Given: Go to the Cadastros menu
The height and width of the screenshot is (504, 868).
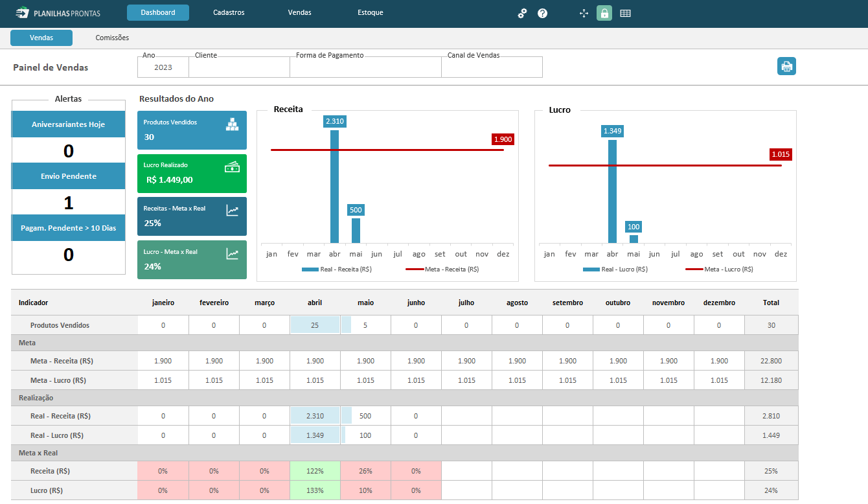Looking at the screenshot, I should click(x=229, y=12).
